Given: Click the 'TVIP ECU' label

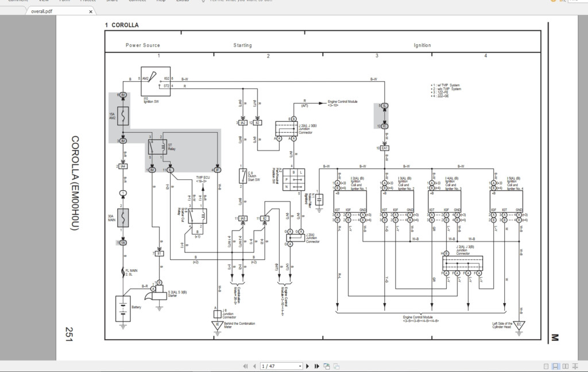Looking at the screenshot, I should click(x=203, y=179).
